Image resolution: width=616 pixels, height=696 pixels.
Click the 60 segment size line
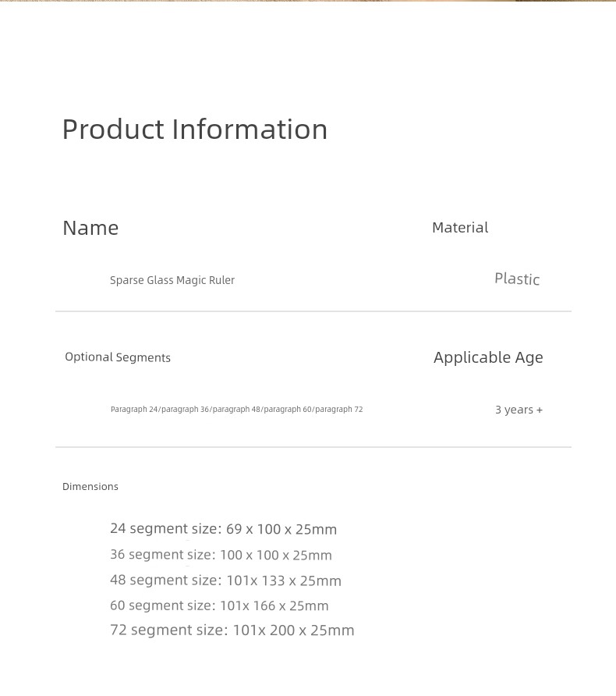tap(219, 605)
